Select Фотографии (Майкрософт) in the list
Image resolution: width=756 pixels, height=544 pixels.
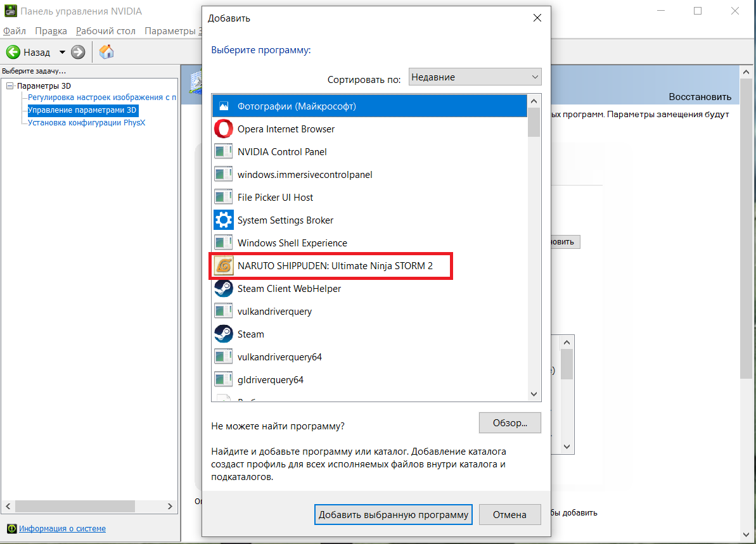click(370, 106)
